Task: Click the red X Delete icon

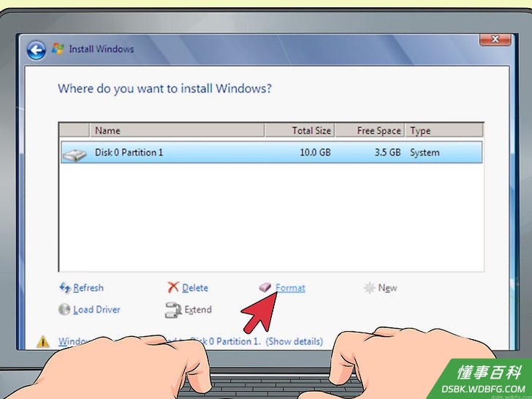Action: pos(173,287)
